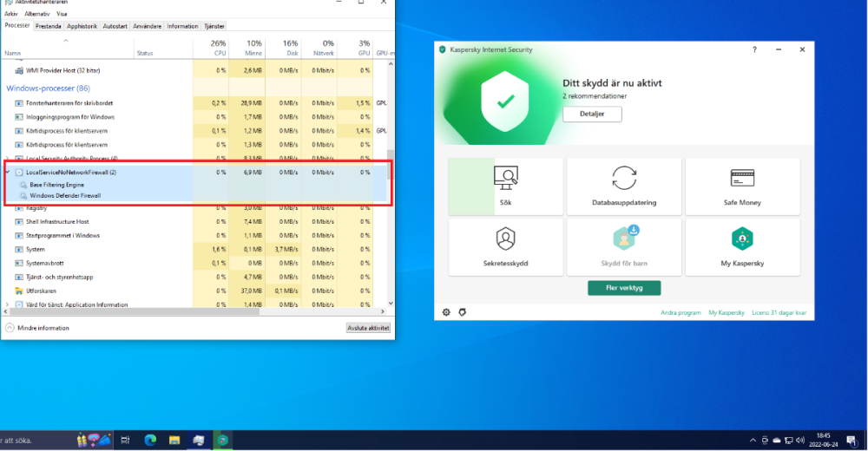Switch to the Information tab
868x451 pixels.
(182, 26)
